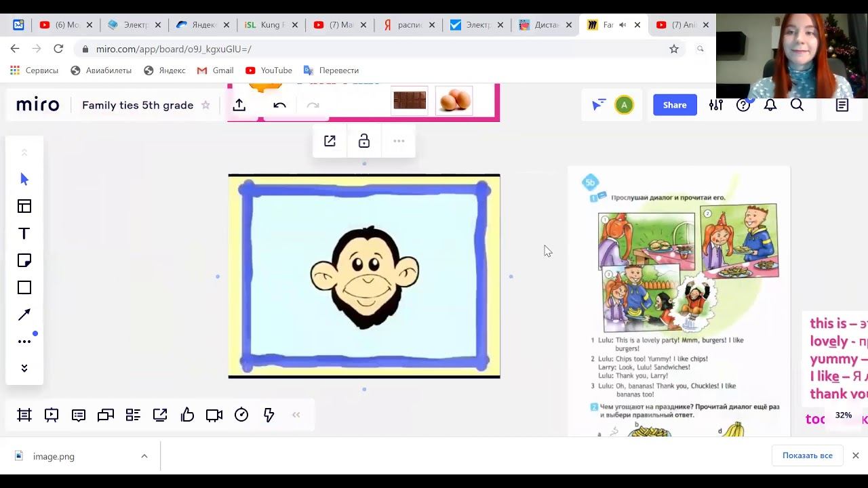Click the miro.com address bar

pyautogui.click(x=380, y=49)
